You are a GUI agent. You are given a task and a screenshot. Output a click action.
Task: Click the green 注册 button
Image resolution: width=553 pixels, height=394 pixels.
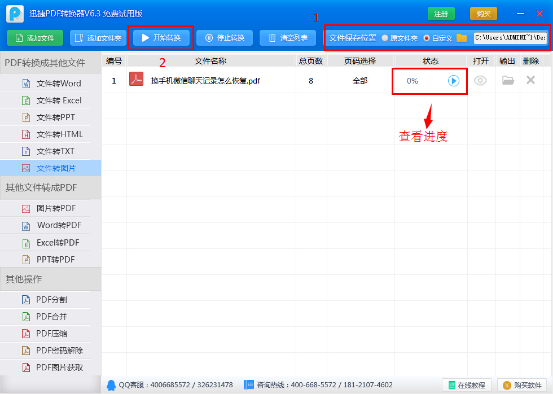(441, 14)
